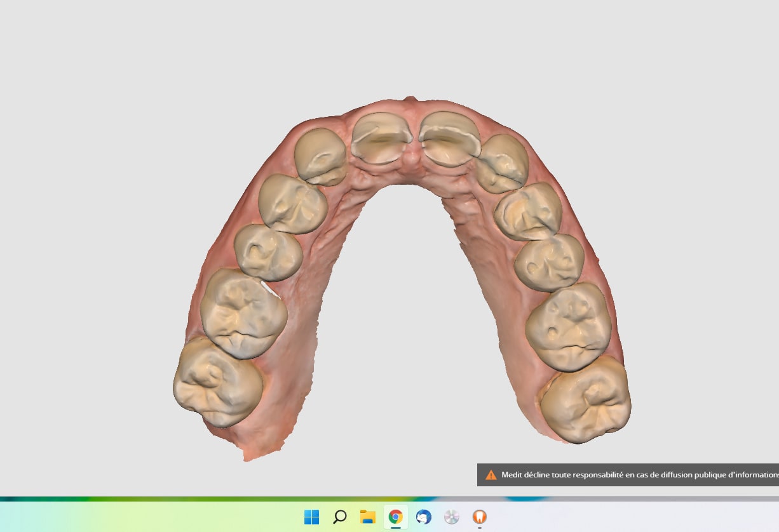The image size is (779, 532).
Task: Open the orange tooth app in taskbar
Action: coord(480,517)
